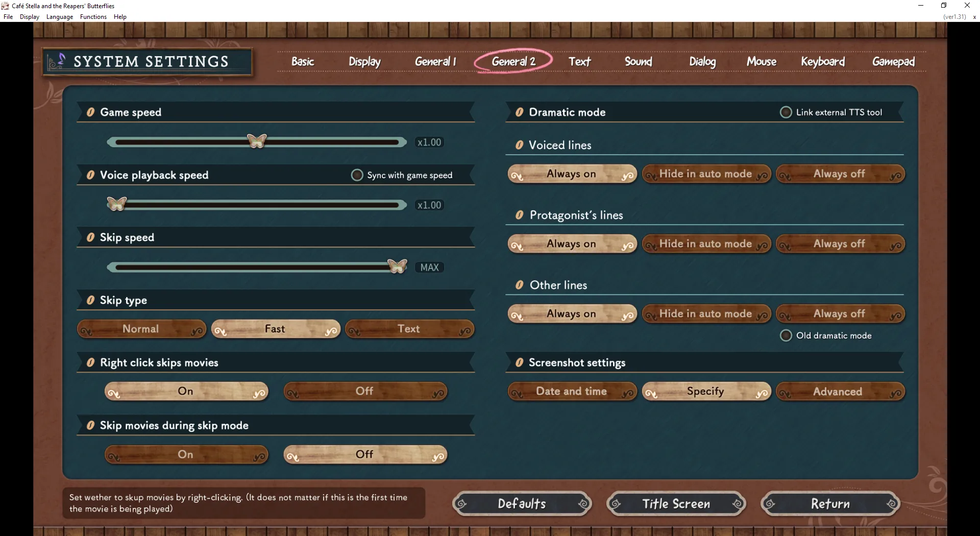Turn On right click skips movies
The height and width of the screenshot is (536, 980).
coord(186,392)
